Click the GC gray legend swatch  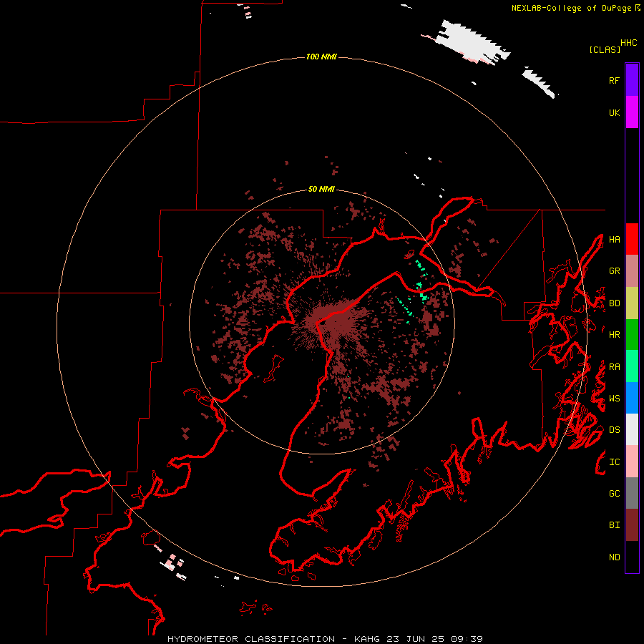632,493
